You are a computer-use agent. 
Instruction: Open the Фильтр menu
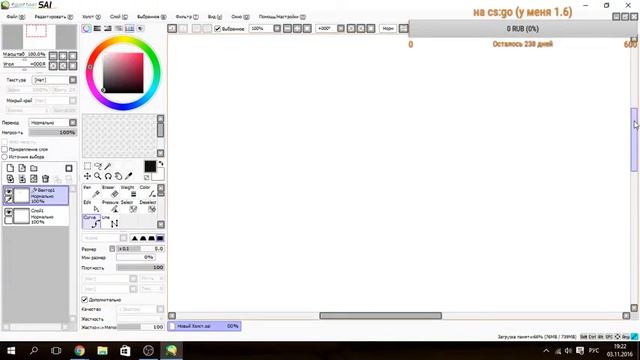[x=187, y=17]
